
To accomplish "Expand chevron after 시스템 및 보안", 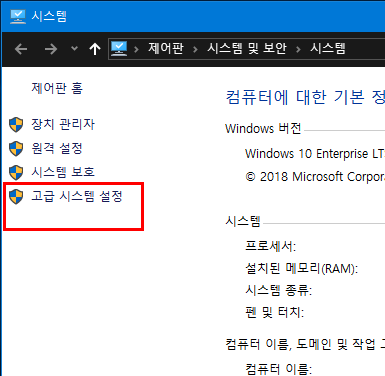I will click(298, 49).
